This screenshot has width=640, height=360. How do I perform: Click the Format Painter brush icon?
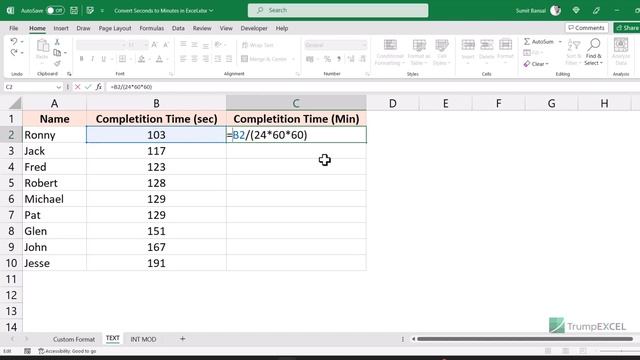(x=57, y=63)
